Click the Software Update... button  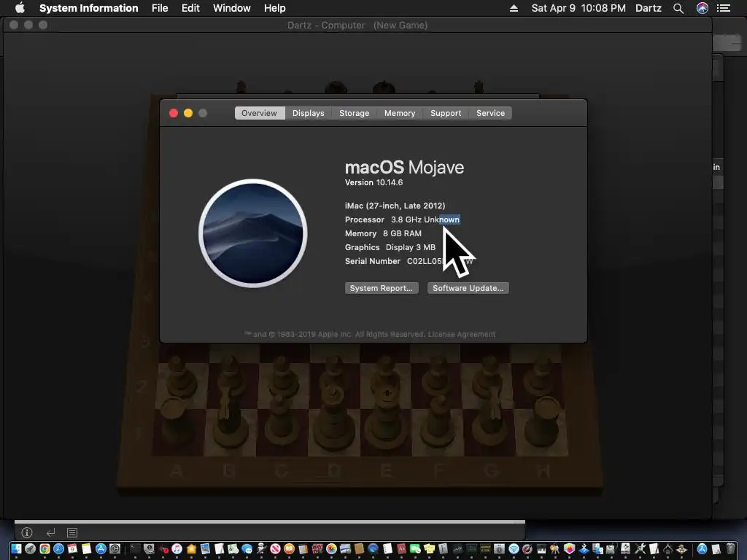468,288
